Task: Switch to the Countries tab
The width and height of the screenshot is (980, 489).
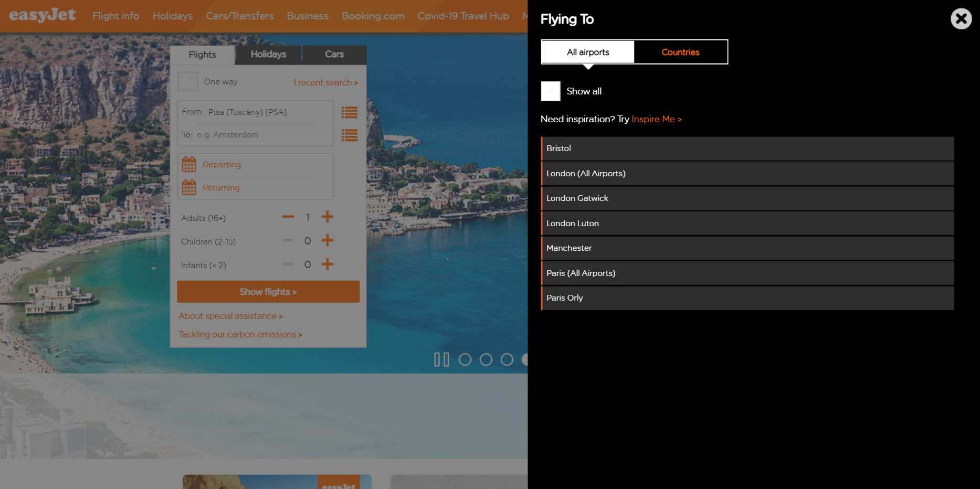Action: (681, 52)
